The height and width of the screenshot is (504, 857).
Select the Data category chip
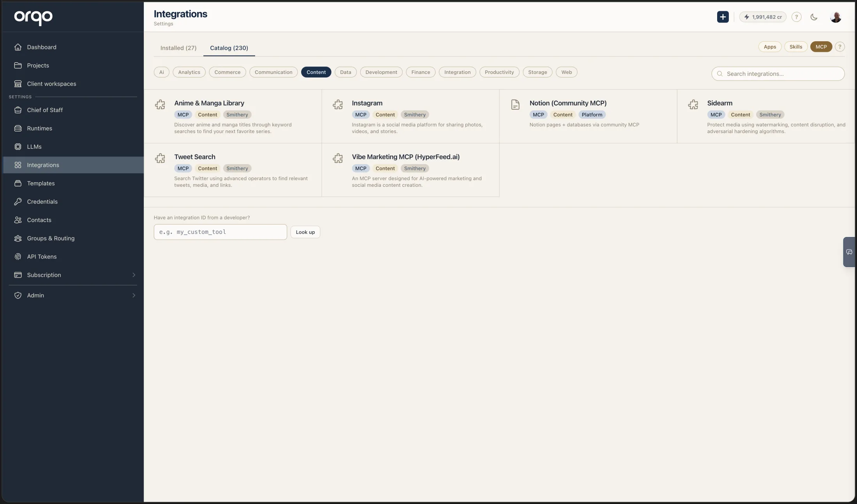click(x=346, y=72)
